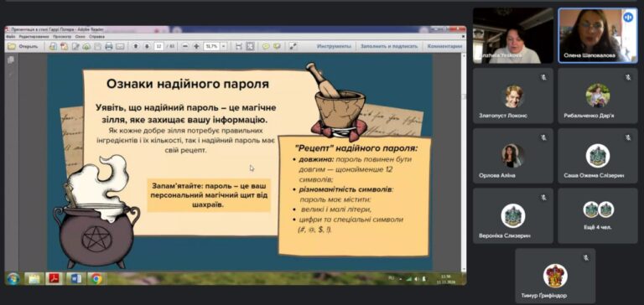Open the Редактирование menu
The width and height of the screenshot is (644, 305).
(x=33, y=37)
